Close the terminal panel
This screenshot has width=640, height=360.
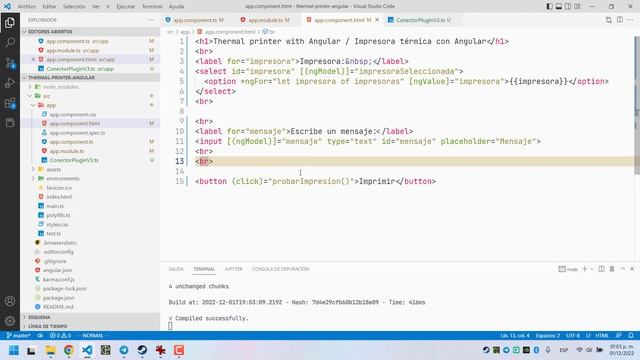632,269
